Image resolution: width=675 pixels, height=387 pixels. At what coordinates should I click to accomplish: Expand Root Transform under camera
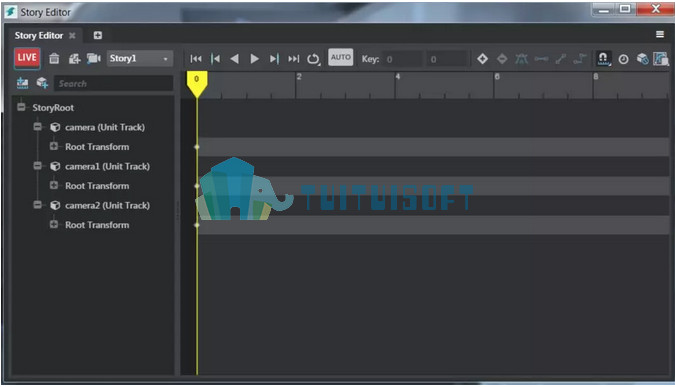[x=54, y=146]
